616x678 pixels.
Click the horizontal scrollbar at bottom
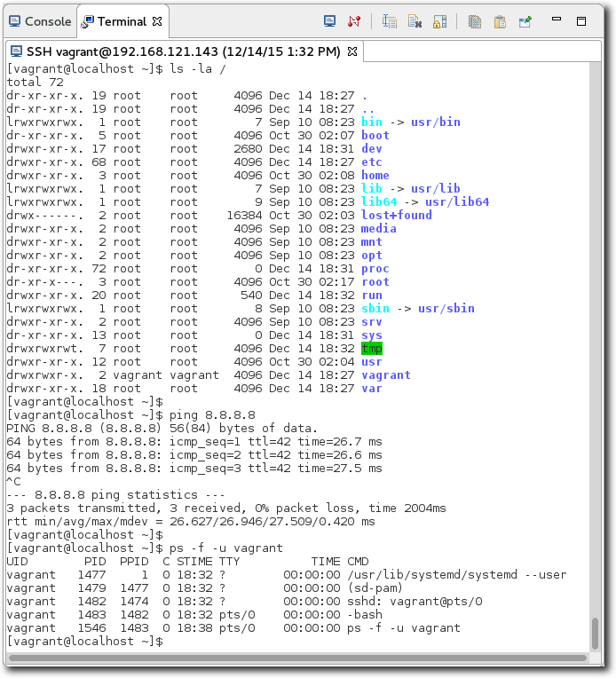pyautogui.click(x=296, y=658)
